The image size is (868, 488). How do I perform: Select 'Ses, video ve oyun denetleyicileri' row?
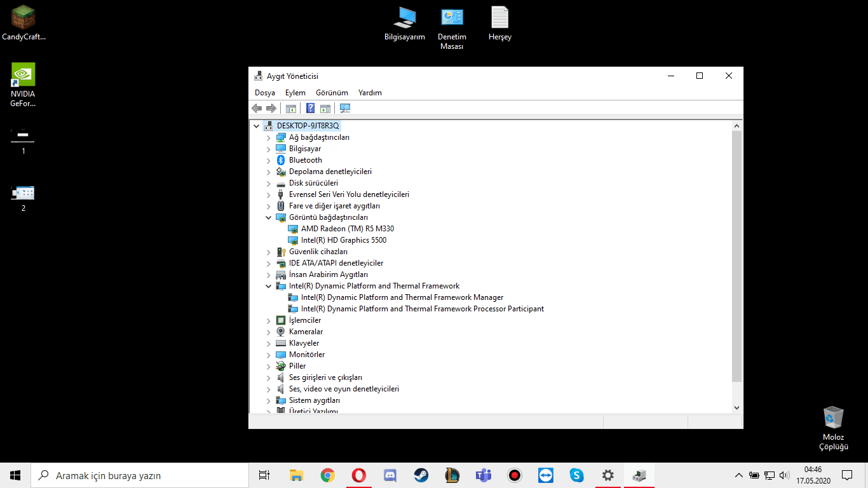(344, 389)
